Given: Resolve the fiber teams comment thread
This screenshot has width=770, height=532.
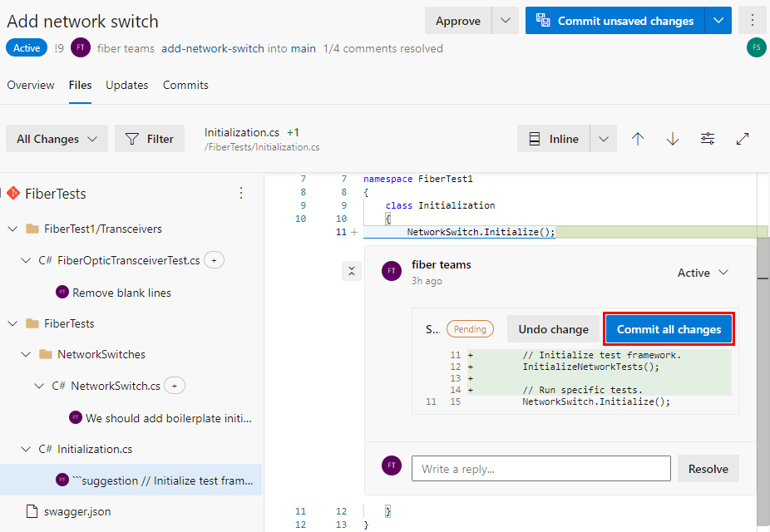Looking at the screenshot, I should 708,468.
